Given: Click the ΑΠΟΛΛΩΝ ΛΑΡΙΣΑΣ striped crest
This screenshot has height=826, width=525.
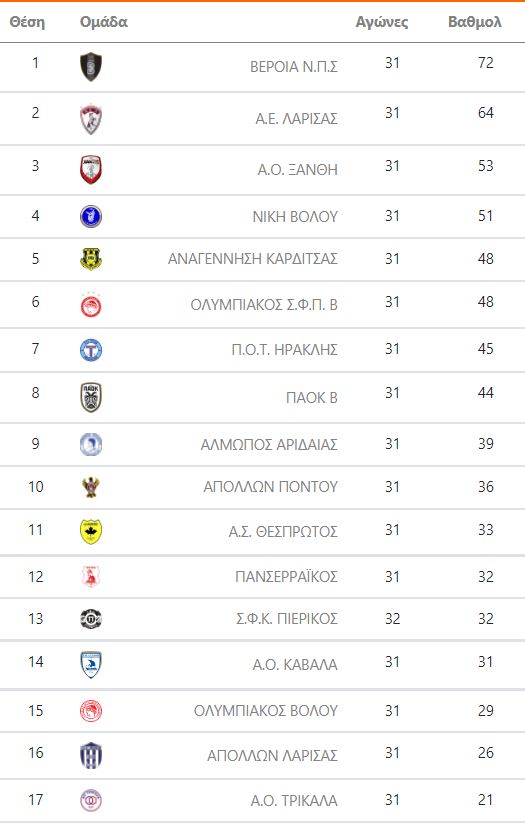Looking at the screenshot, I should point(91,755).
